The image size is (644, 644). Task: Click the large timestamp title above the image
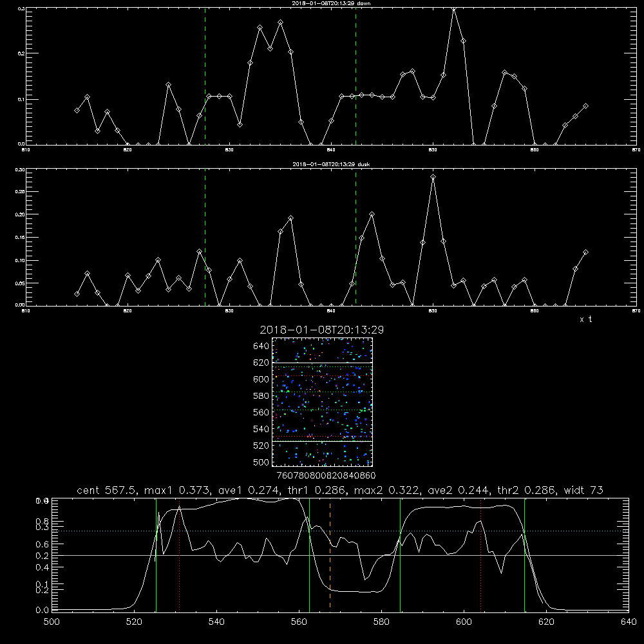[x=322, y=330]
